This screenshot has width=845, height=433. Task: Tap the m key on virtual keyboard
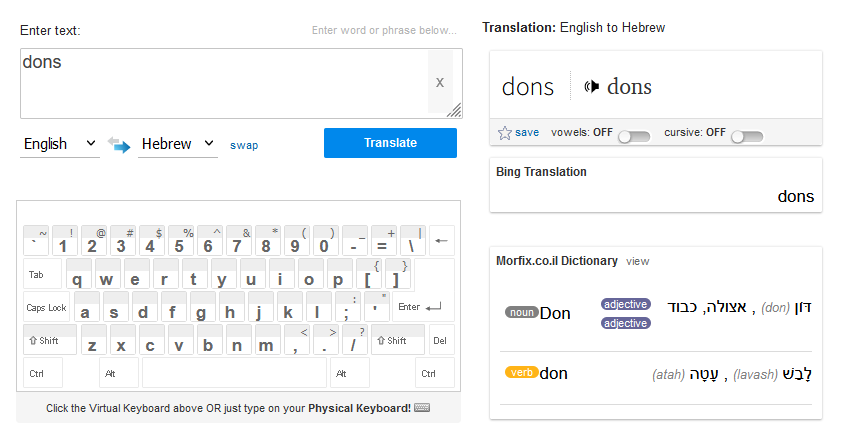click(268, 340)
